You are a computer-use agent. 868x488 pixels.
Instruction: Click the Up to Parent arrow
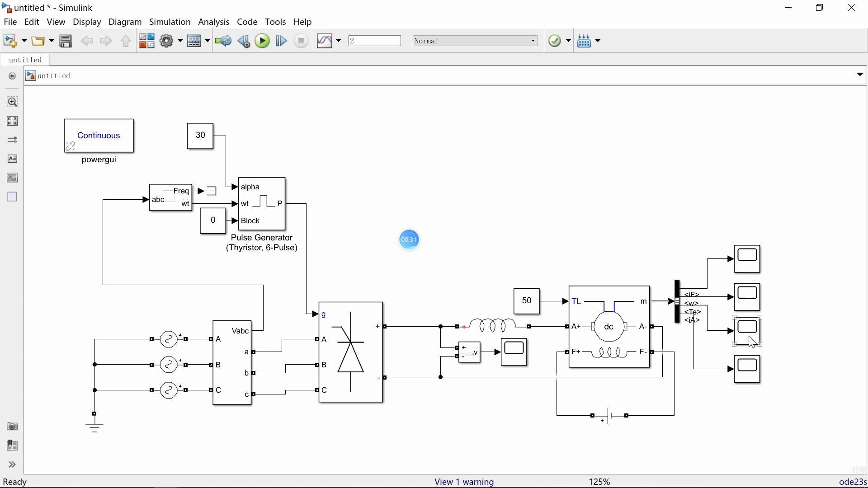coord(126,41)
